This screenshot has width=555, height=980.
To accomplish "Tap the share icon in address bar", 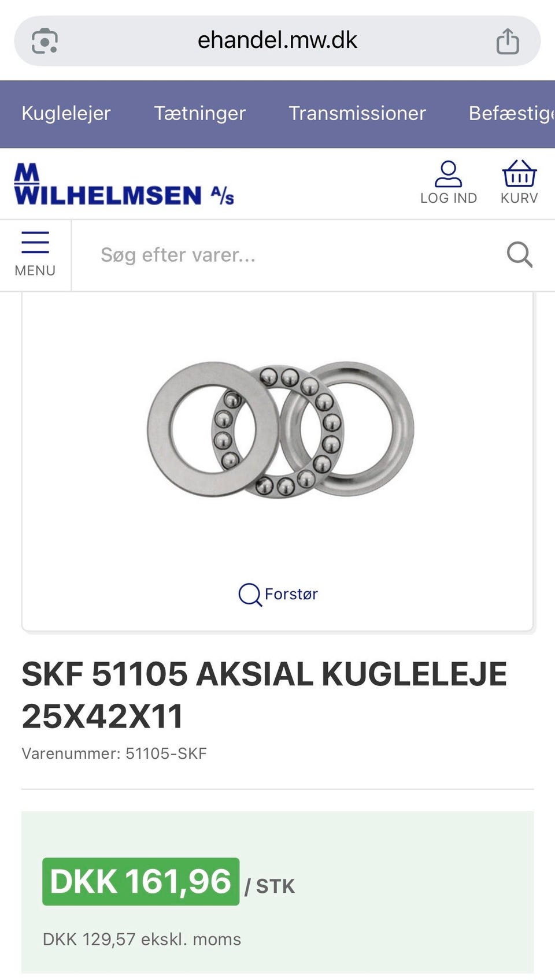I will (508, 41).
